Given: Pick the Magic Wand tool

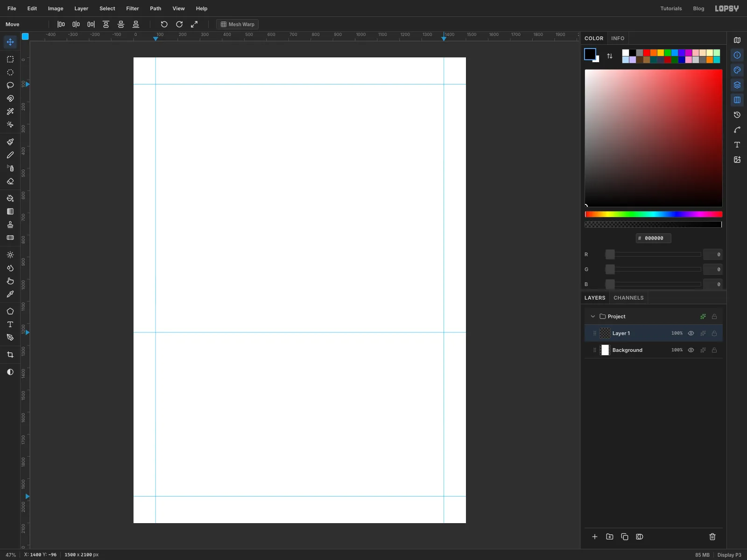Looking at the screenshot, I should pyautogui.click(x=10, y=112).
